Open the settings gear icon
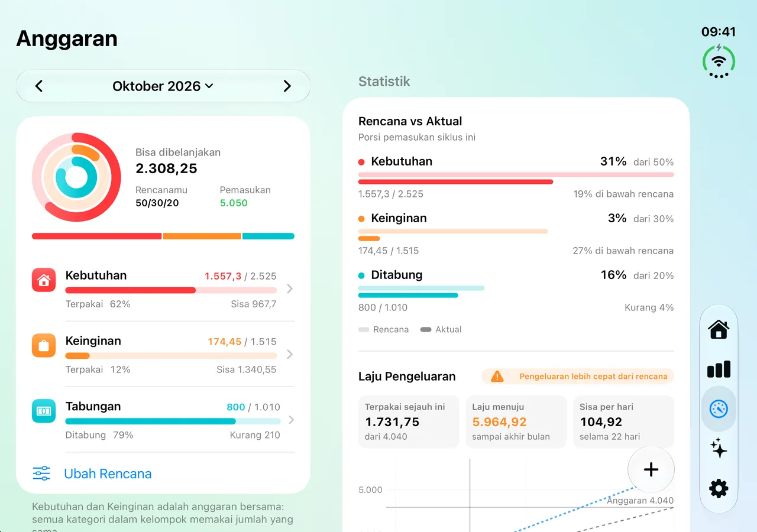This screenshot has height=532, width=757. [719, 488]
